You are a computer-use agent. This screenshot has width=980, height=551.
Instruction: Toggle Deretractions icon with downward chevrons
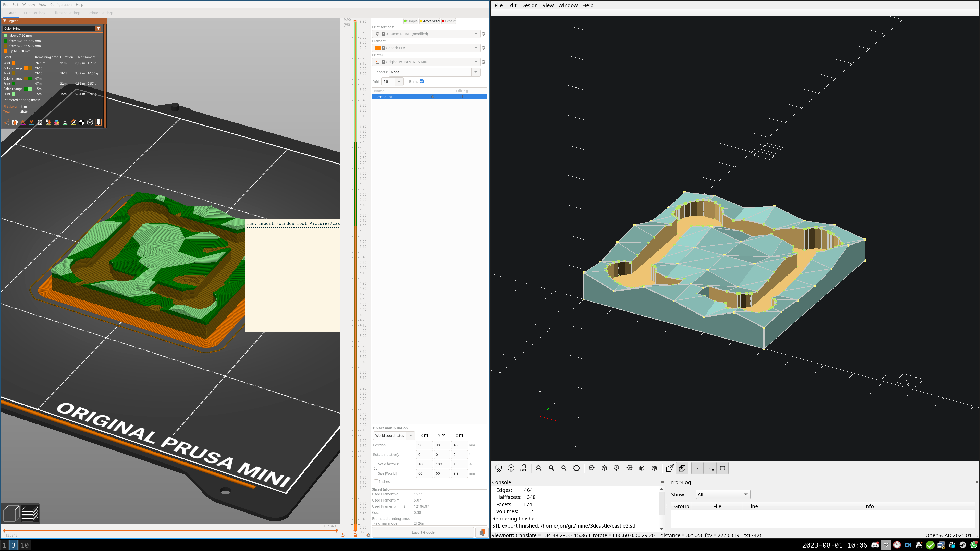pyautogui.click(x=32, y=122)
